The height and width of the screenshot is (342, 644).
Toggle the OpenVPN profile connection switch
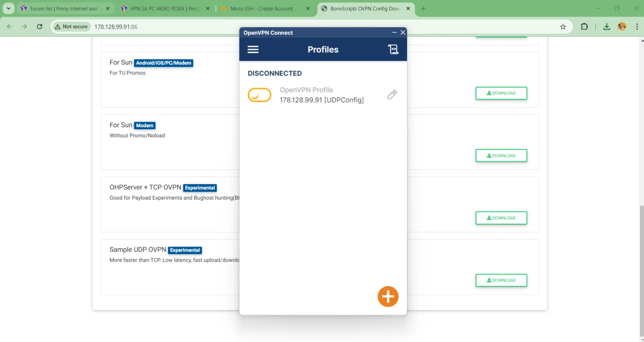click(x=260, y=95)
